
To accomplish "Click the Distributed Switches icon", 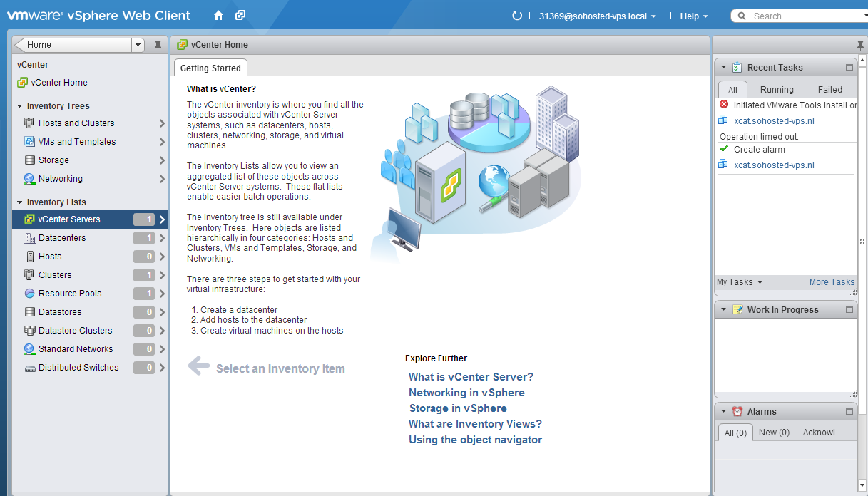I will pos(29,368).
